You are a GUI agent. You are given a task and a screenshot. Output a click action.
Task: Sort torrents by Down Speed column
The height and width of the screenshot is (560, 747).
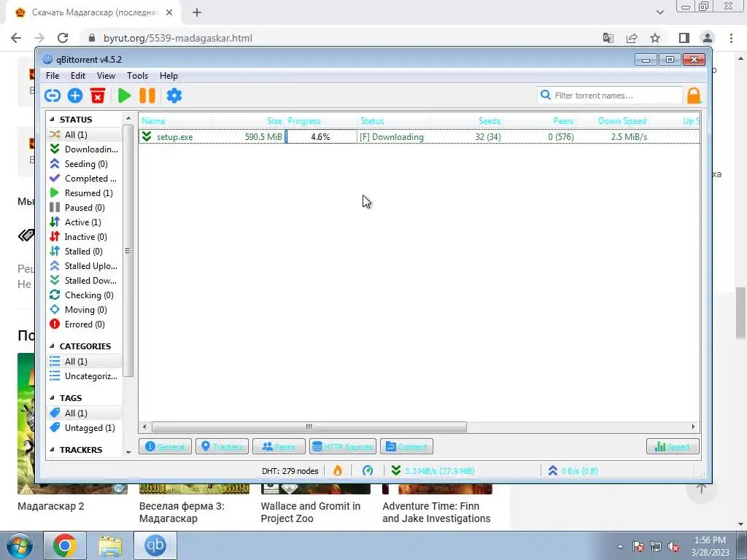point(613,121)
